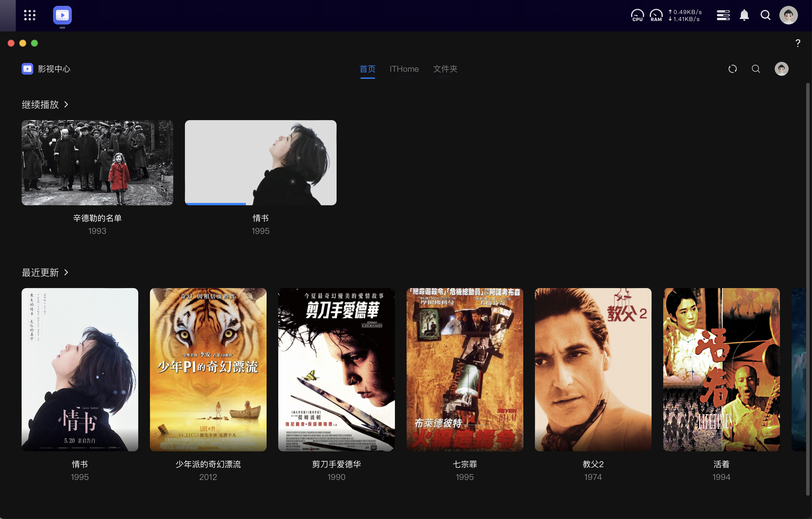Open the 活着 movie poster
Image resolution: width=812 pixels, height=519 pixels.
[x=721, y=369]
